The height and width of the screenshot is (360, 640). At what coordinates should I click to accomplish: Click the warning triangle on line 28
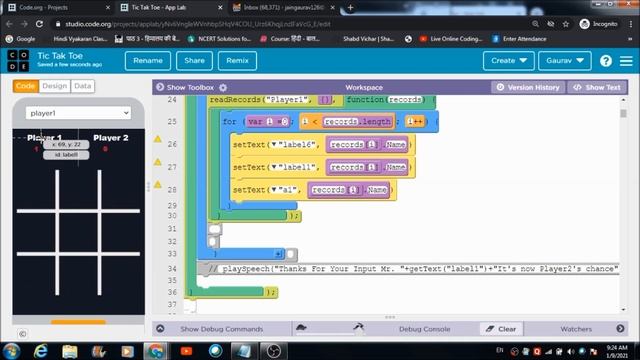tap(158, 185)
